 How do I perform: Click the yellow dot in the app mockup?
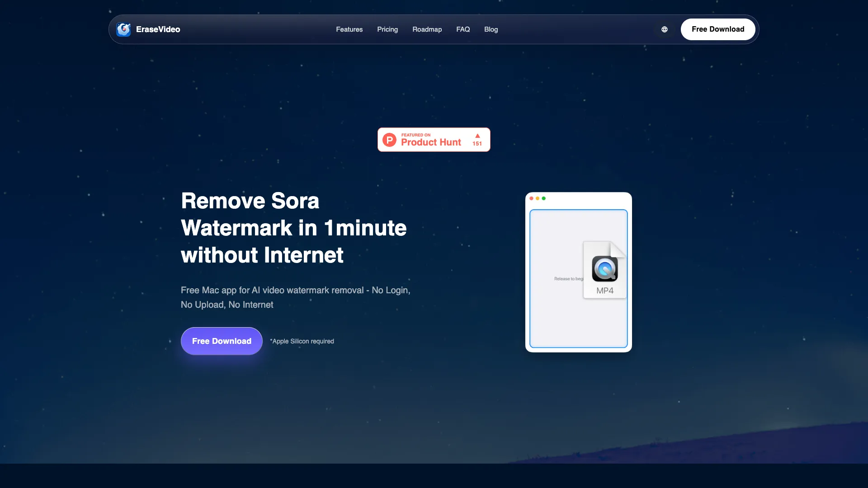538,198
